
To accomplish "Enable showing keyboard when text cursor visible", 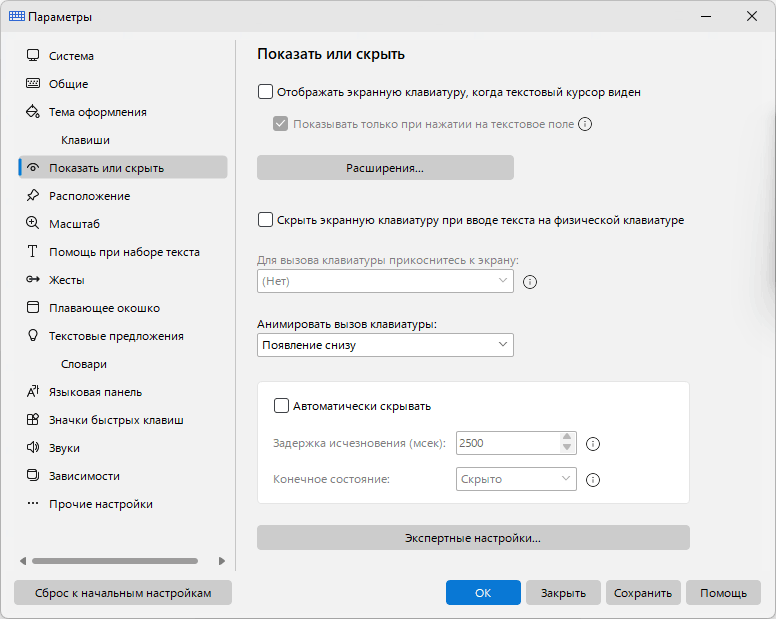I will [265, 92].
